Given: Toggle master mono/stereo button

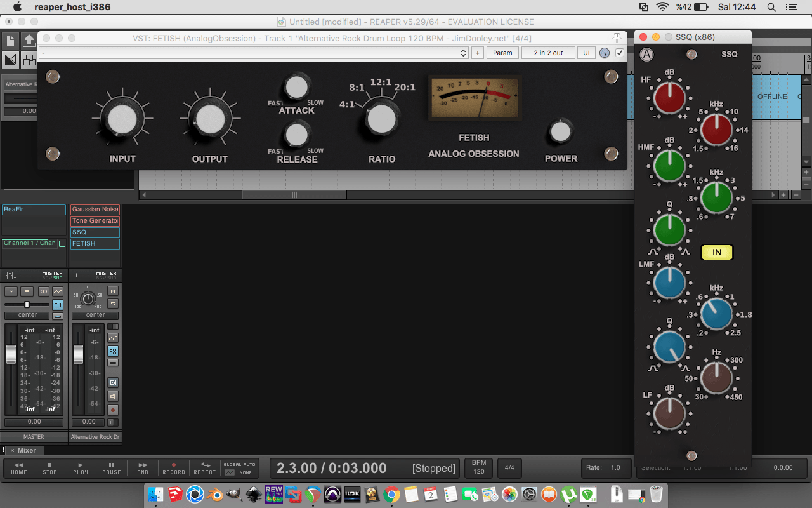Looking at the screenshot, I should click(43, 291).
